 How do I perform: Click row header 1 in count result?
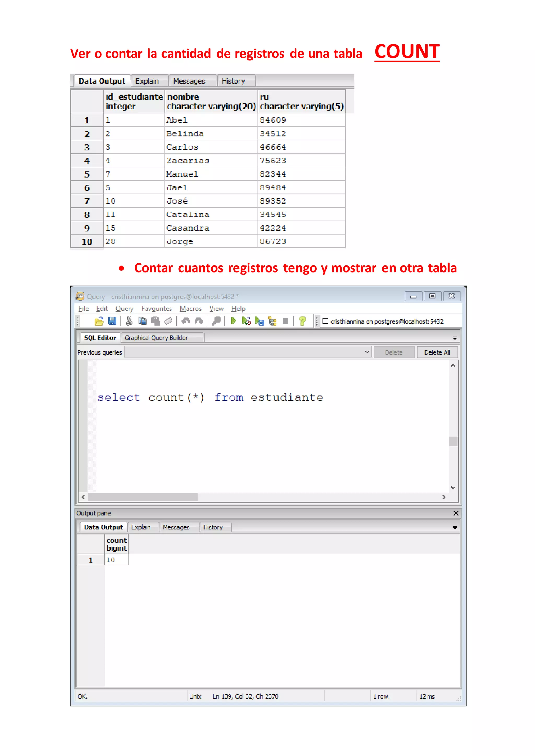click(91, 560)
